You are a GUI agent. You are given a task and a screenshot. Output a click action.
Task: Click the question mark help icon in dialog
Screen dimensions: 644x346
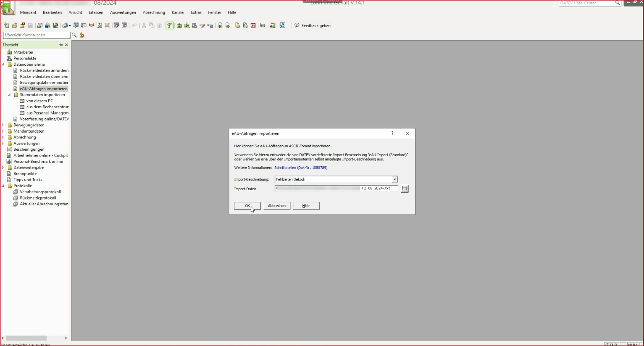(392, 133)
